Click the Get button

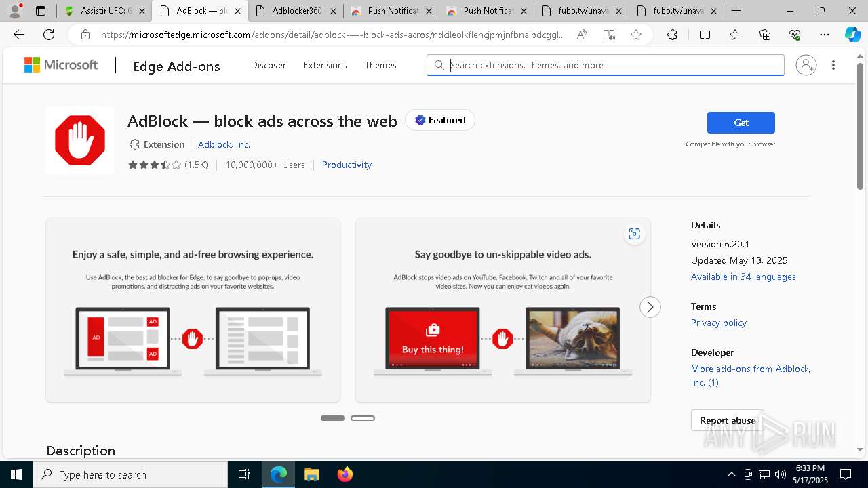[741, 123]
